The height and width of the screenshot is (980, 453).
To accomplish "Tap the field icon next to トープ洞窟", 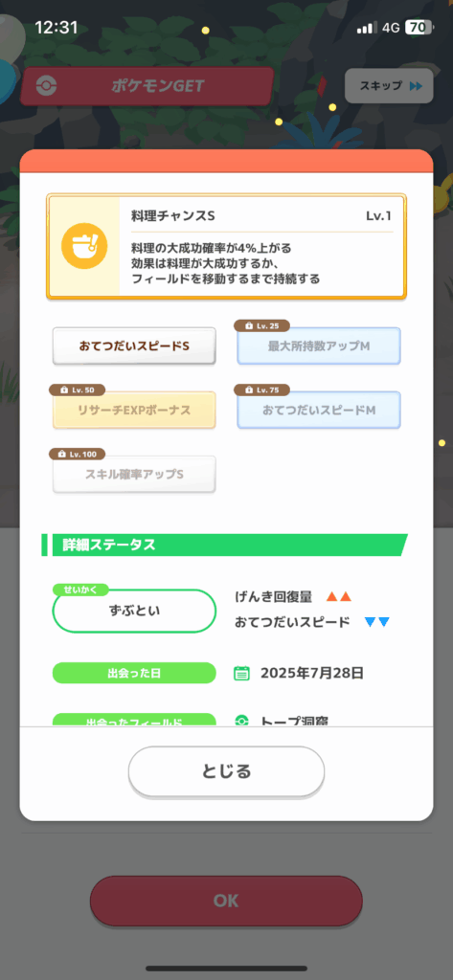I will coord(241,721).
